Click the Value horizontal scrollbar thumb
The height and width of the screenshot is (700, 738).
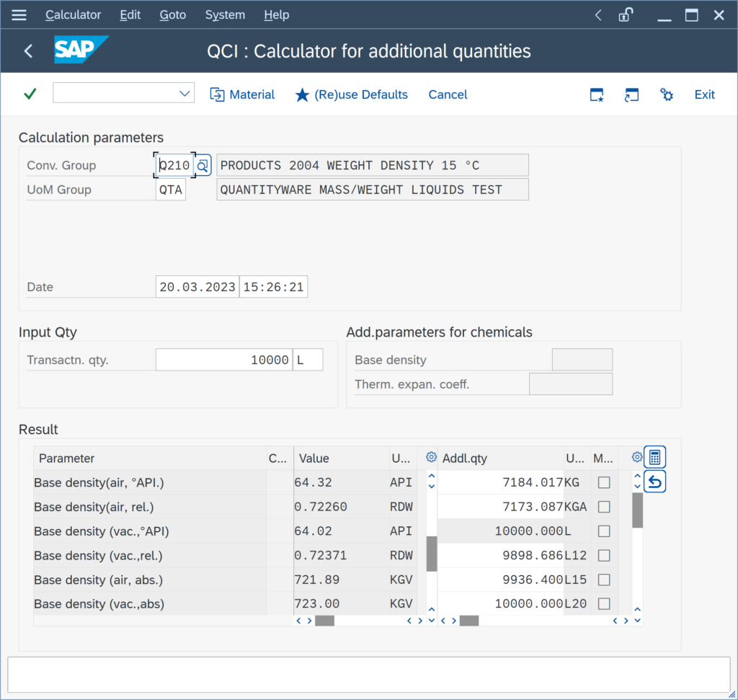(x=324, y=621)
